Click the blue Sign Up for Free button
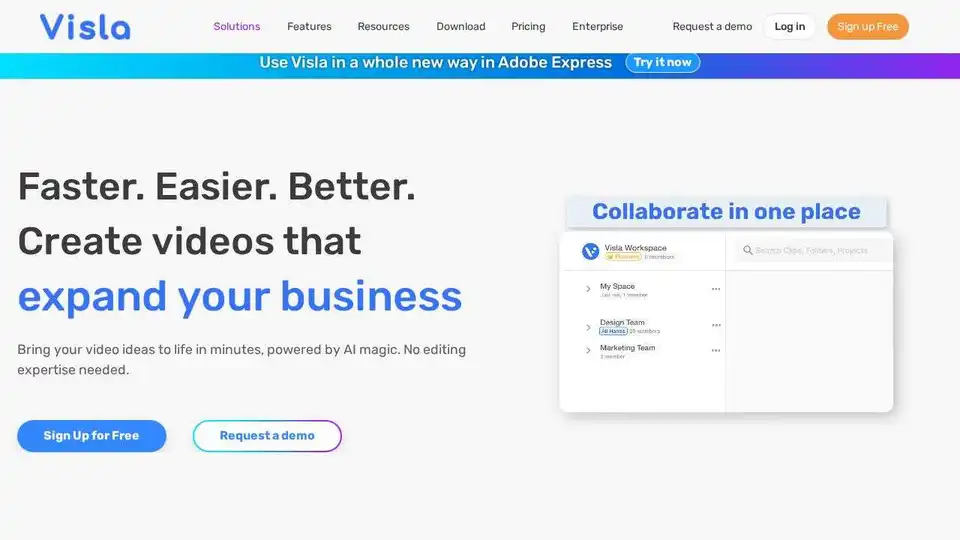 [x=91, y=436]
